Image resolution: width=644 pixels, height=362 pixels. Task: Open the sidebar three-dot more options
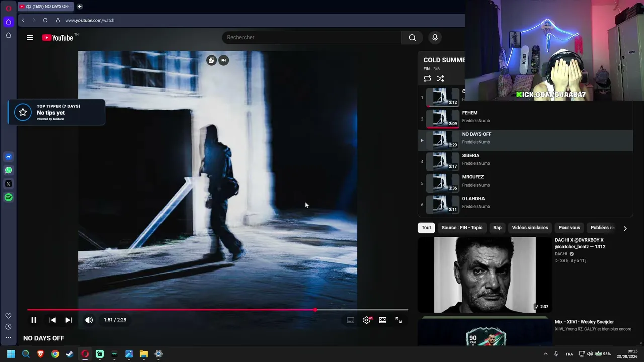8,338
